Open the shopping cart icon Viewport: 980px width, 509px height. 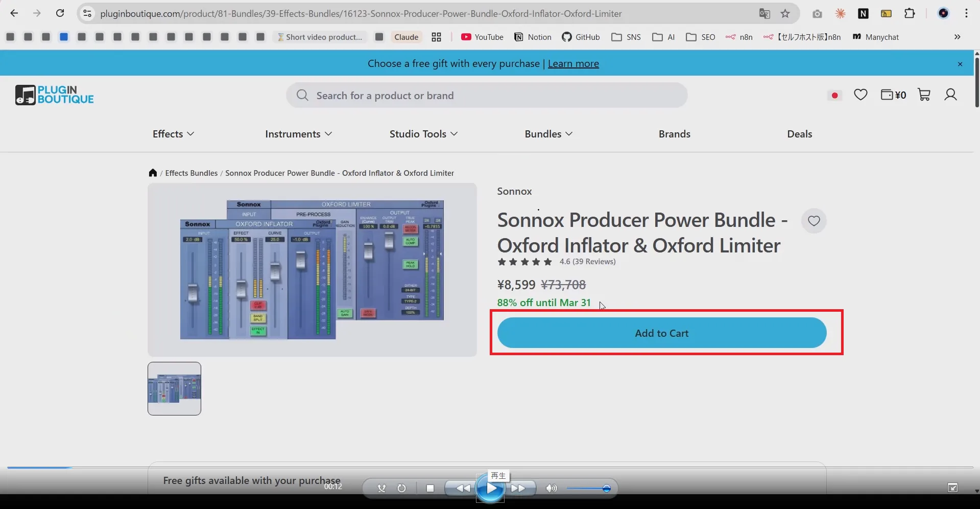(924, 95)
